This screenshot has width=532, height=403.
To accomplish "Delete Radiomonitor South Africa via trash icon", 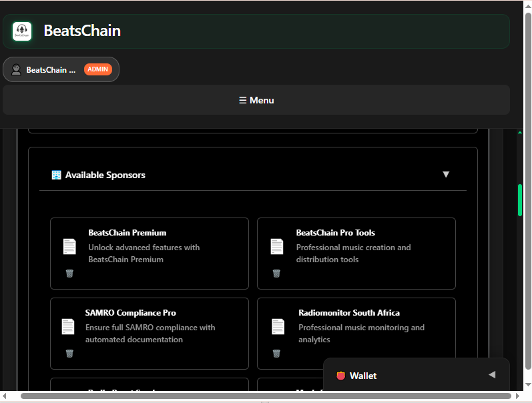I will 276,354.
